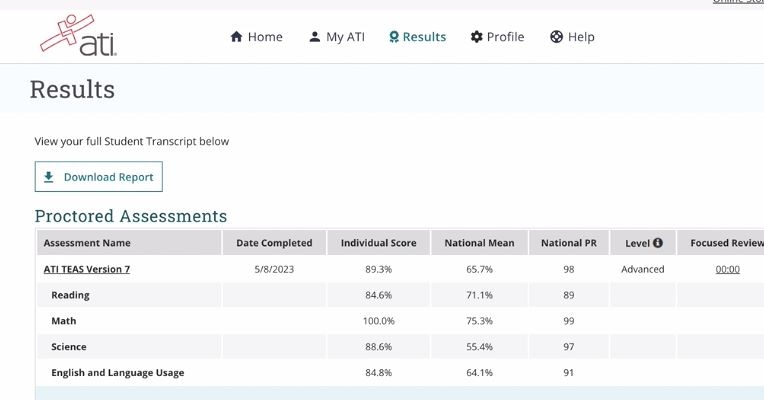The width and height of the screenshot is (764, 400).
Task: Click the Help lifebuoy icon
Action: tap(556, 37)
